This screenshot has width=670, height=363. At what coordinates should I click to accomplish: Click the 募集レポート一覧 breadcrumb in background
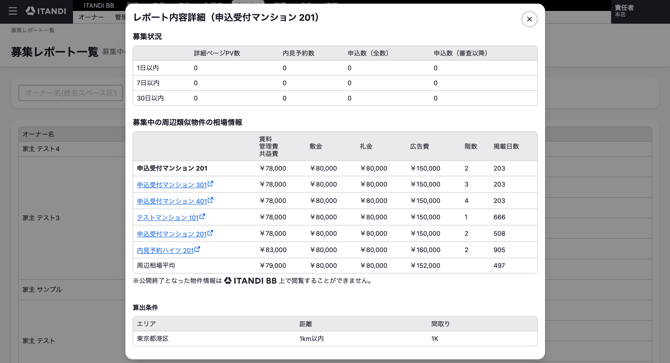(33, 30)
